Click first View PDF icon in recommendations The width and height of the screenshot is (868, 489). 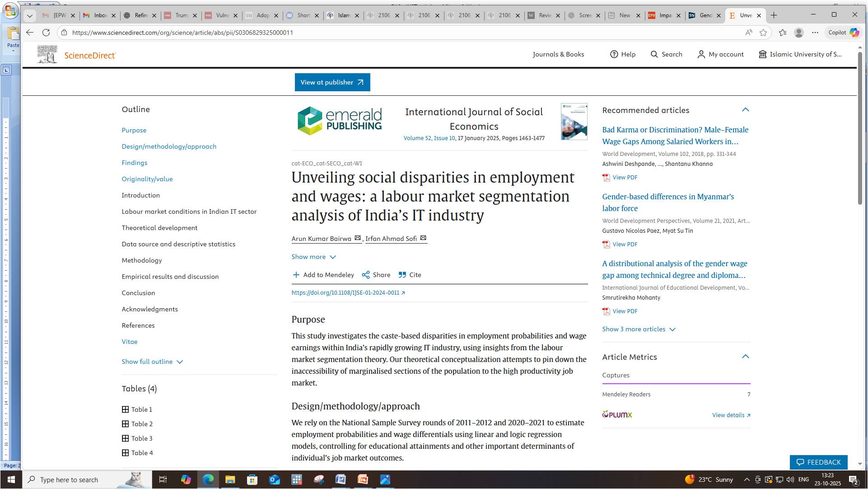click(607, 178)
